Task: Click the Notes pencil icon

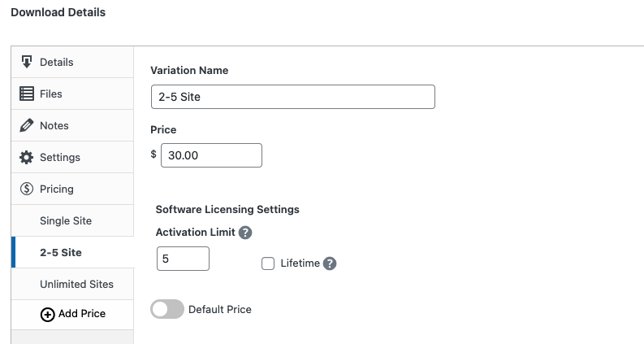Action: coord(26,125)
